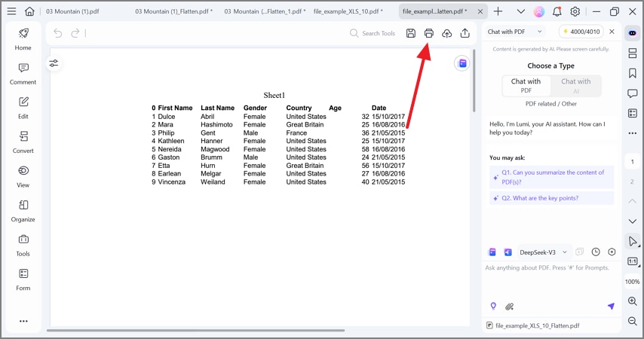The image size is (644, 339).
Task: Open chat history clock icon
Action: pyautogui.click(x=596, y=252)
